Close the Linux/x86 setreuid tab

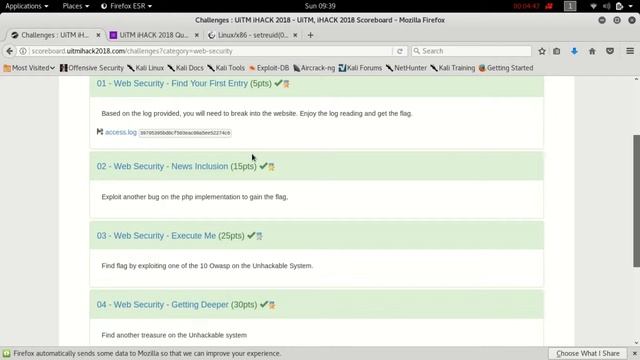[295, 35]
